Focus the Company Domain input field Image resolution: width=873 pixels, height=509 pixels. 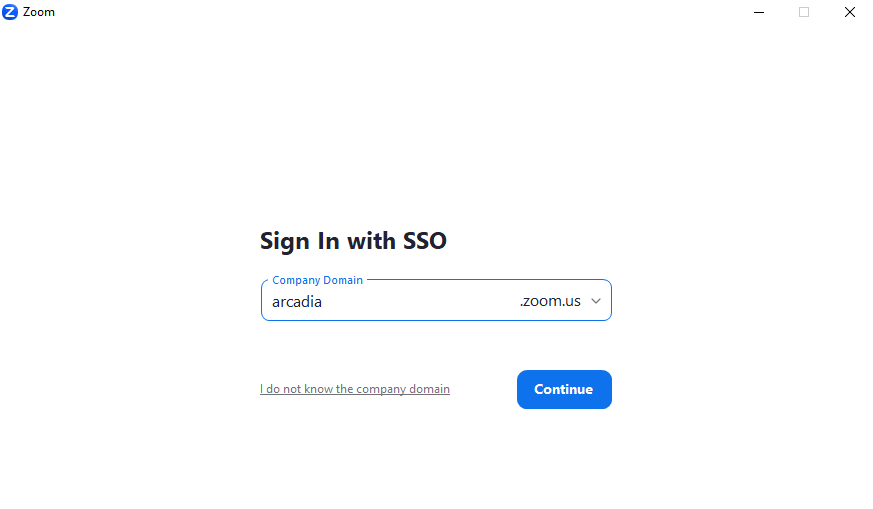[436, 300]
